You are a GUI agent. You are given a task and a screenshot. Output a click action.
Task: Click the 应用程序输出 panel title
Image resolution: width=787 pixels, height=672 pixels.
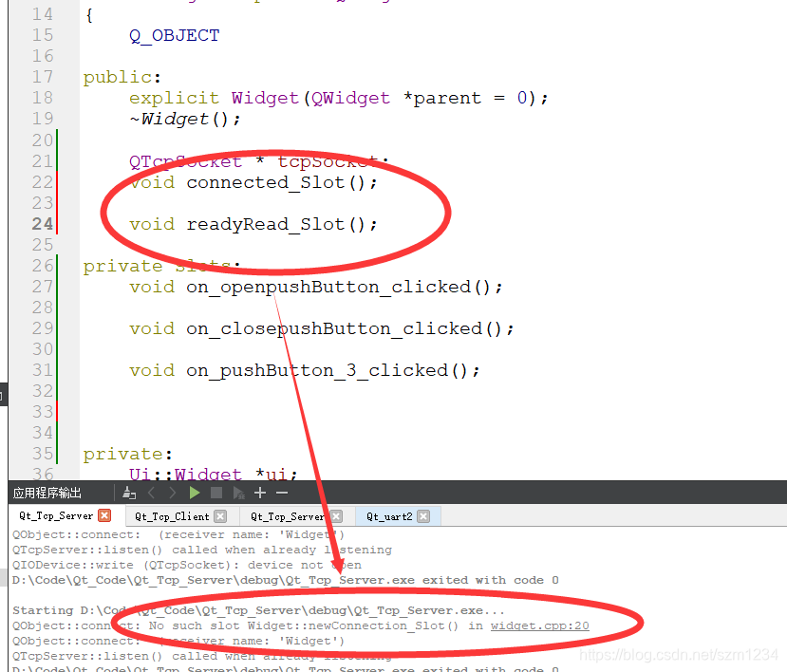pos(47,493)
